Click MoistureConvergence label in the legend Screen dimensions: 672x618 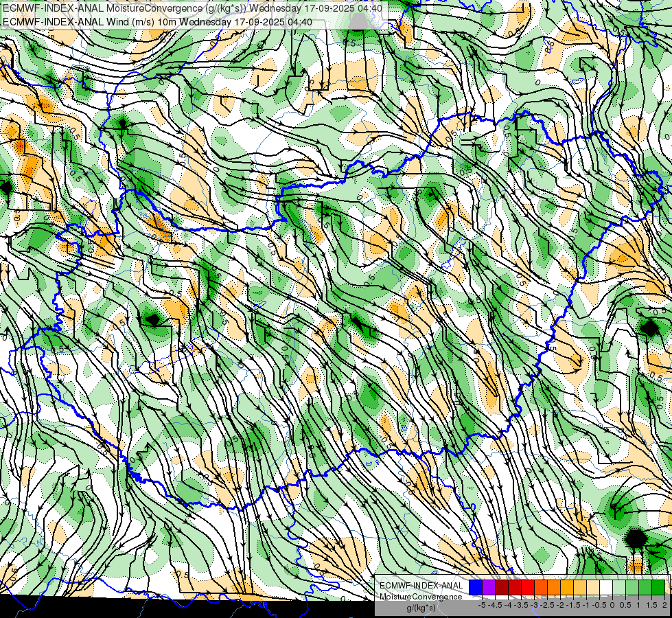(x=421, y=597)
